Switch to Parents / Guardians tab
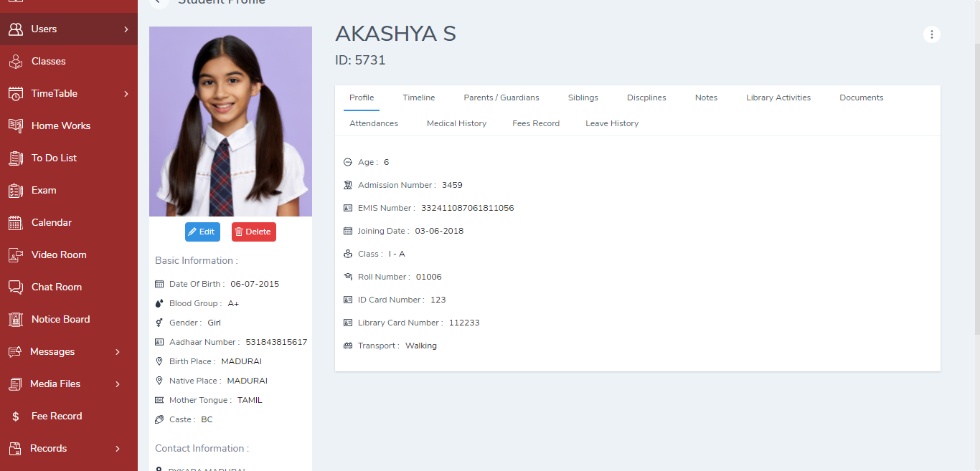The image size is (980, 471). [501, 98]
